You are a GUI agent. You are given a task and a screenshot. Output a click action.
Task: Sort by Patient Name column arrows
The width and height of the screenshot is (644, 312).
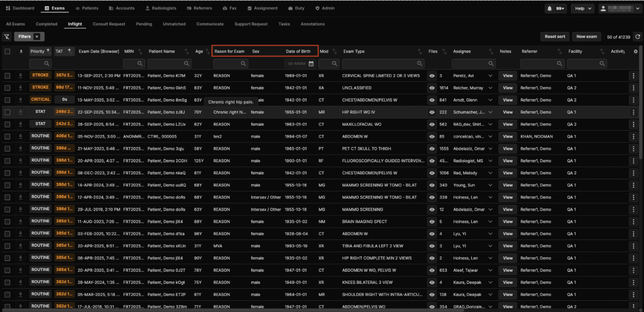pyautogui.click(x=187, y=51)
